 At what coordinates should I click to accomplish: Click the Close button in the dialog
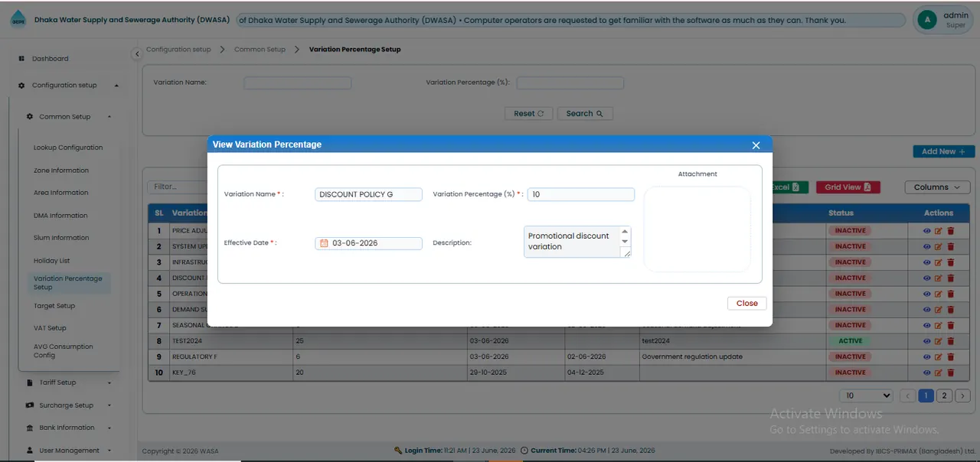(x=746, y=304)
